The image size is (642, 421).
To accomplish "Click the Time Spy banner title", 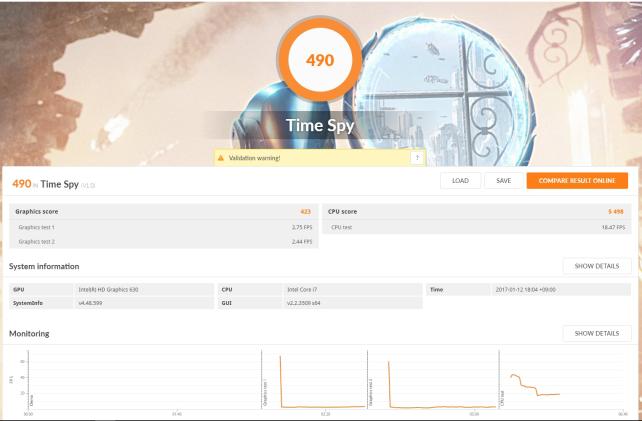I will click(320, 125).
